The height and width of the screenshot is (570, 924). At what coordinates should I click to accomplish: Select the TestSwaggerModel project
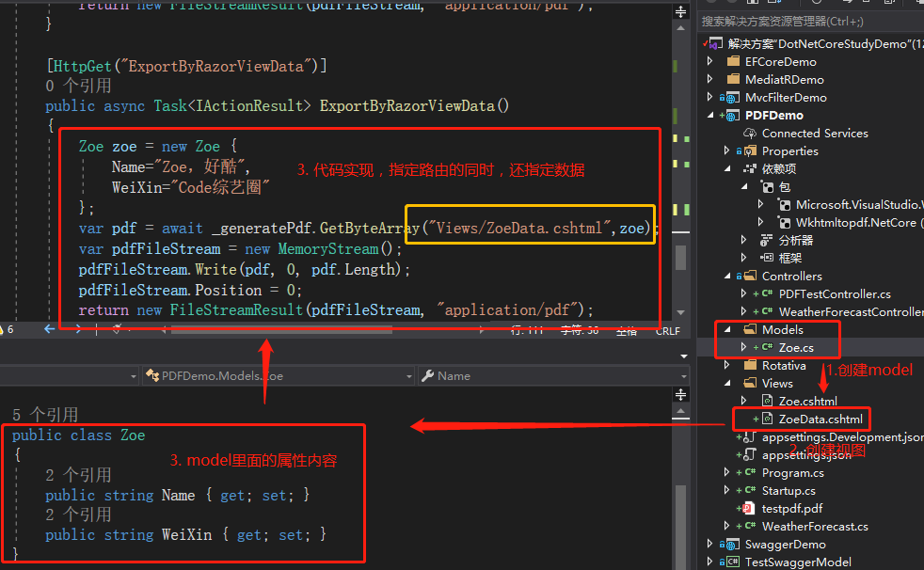pos(798,562)
